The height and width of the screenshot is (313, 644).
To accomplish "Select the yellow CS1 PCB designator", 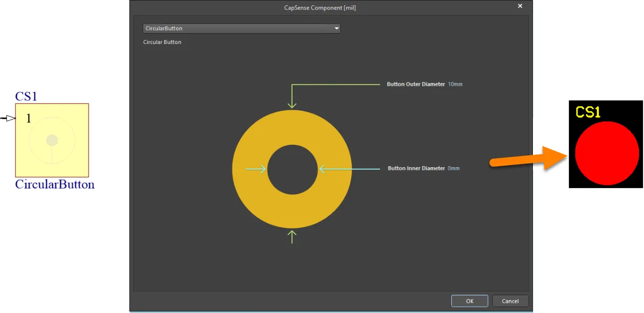I will (588, 112).
